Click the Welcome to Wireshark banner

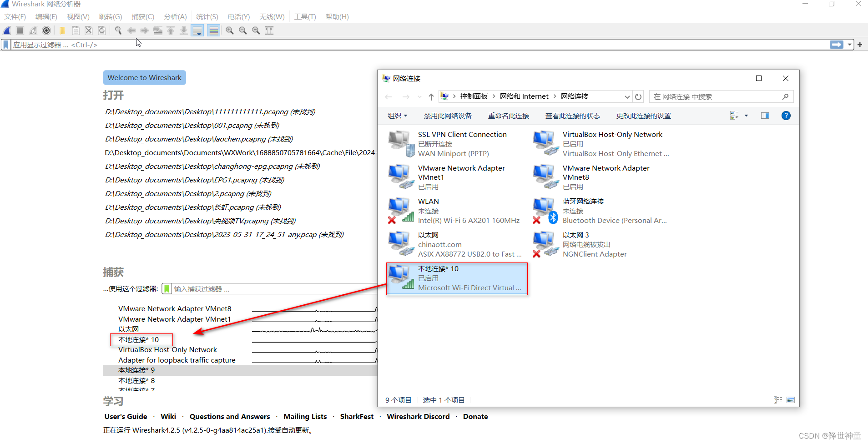coord(145,77)
